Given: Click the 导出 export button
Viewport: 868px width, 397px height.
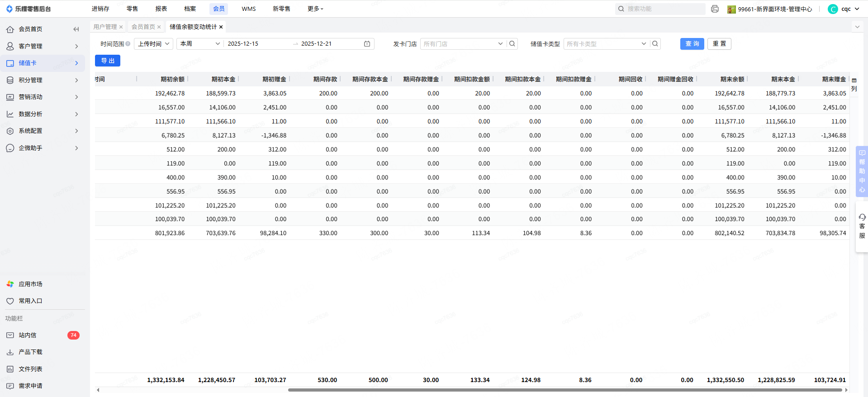Looking at the screenshot, I should tap(108, 61).
